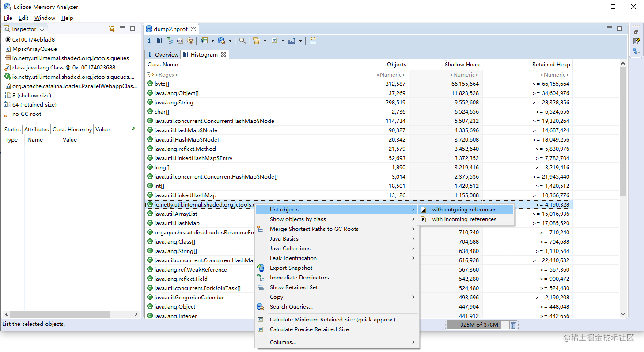The width and height of the screenshot is (644, 352).
Task: Click the Inspector link-with-snapshot arrows icon
Action: coord(112,28)
